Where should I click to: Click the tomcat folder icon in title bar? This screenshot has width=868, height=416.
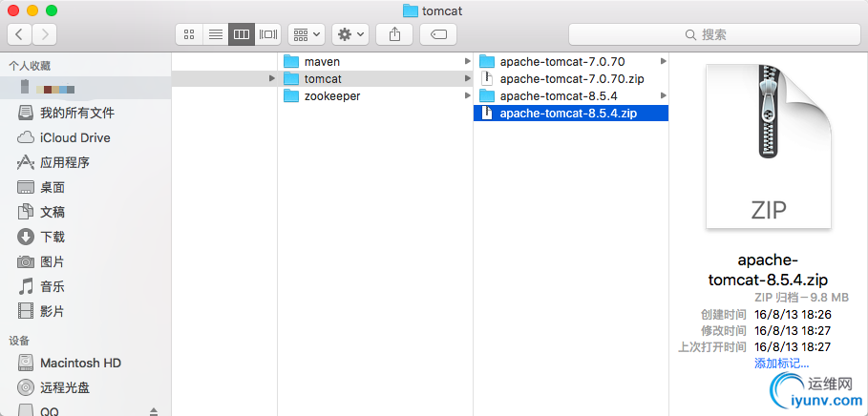(x=411, y=10)
